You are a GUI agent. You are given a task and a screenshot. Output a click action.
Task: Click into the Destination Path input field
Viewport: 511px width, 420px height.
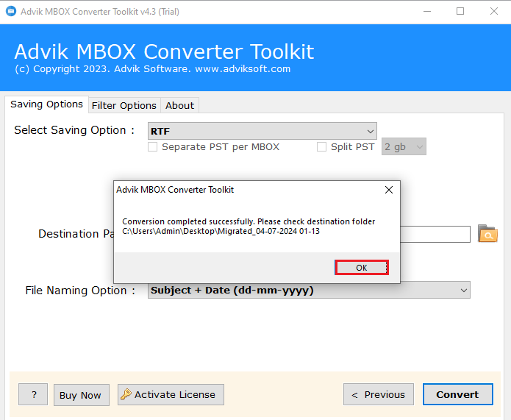point(435,234)
